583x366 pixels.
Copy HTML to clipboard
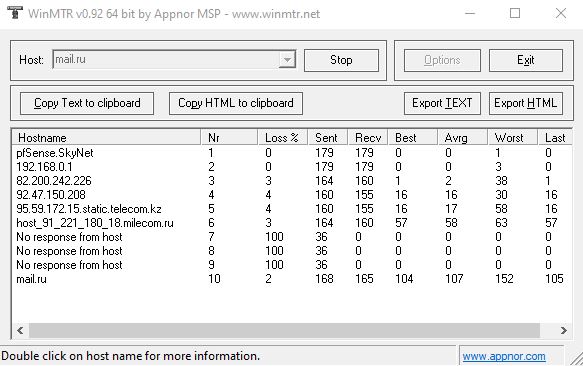[x=236, y=103]
